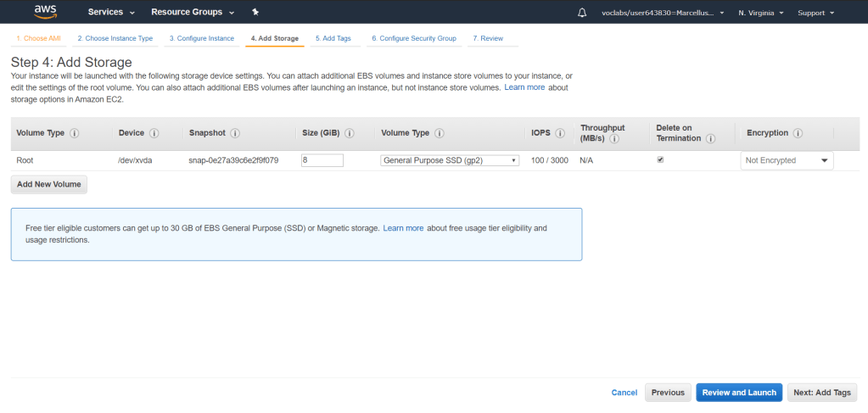Go to 6. Configure Security Group tab
Screen dimensions: 868x413
[413, 38]
